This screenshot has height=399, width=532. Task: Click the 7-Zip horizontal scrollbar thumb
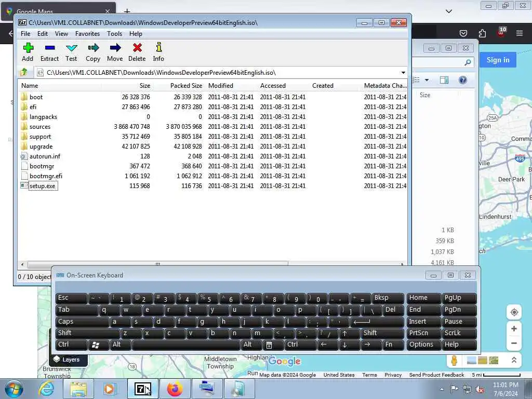point(158,263)
